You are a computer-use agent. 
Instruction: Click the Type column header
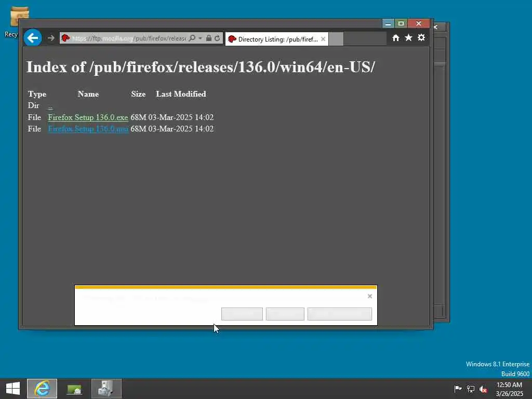tap(37, 94)
